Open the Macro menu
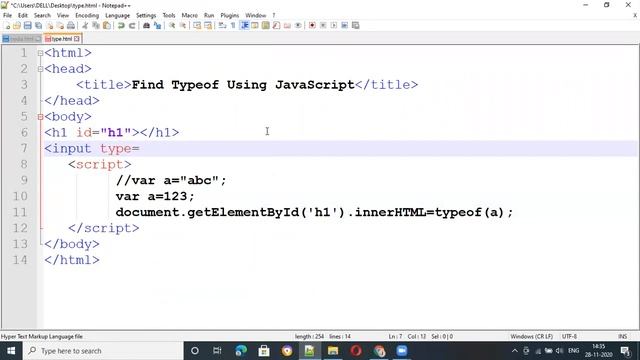 [x=189, y=16]
